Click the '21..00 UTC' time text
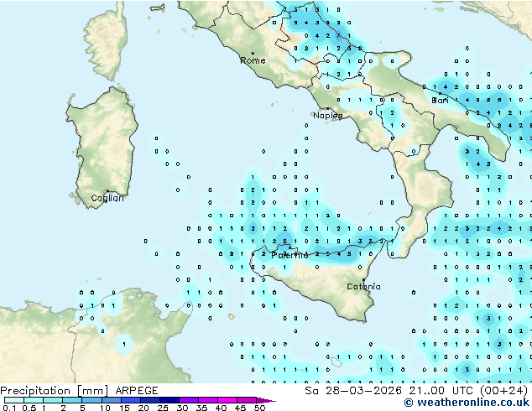This screenshot has height=411, width=532. tap(442, 391)
